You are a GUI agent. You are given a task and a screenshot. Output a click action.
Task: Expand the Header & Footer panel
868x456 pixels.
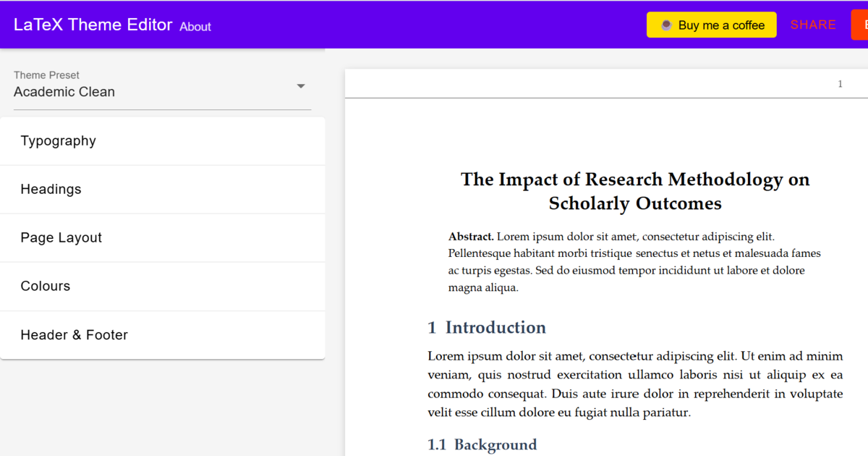(x=162, y=335)
